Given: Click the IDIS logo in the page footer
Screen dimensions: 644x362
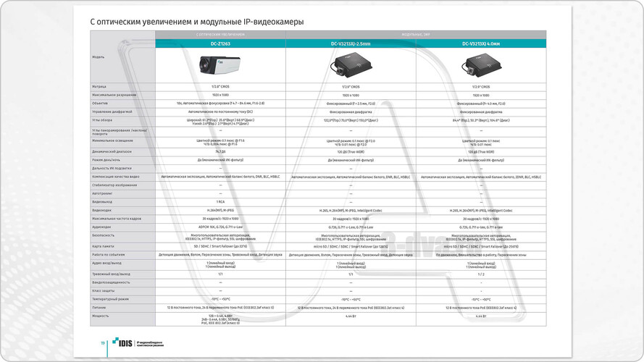Looking at the screenshot, I should [x=122, y=342].
